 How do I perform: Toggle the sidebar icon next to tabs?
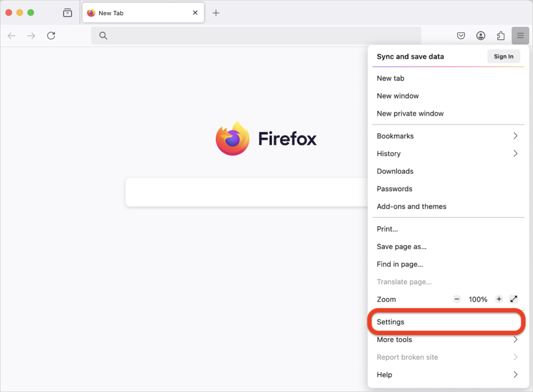(x=67, y=12)
